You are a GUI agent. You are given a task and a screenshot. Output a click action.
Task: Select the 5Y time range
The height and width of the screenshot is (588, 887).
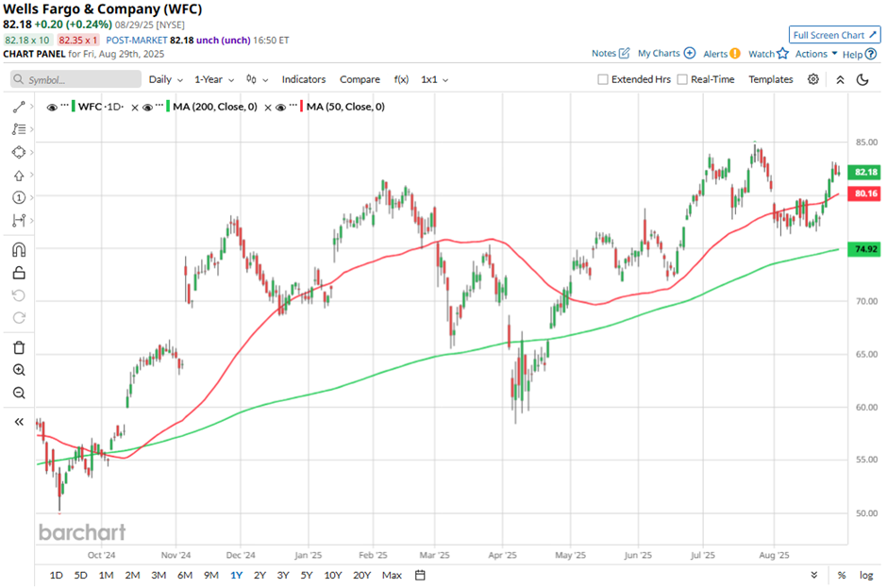coord(307,575)
